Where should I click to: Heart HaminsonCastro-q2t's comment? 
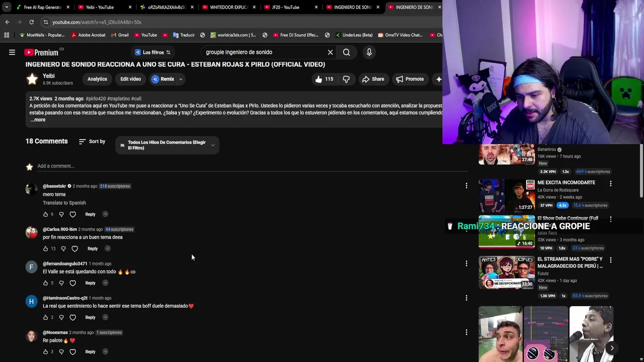pyautogui.click(x=72, y=317)
